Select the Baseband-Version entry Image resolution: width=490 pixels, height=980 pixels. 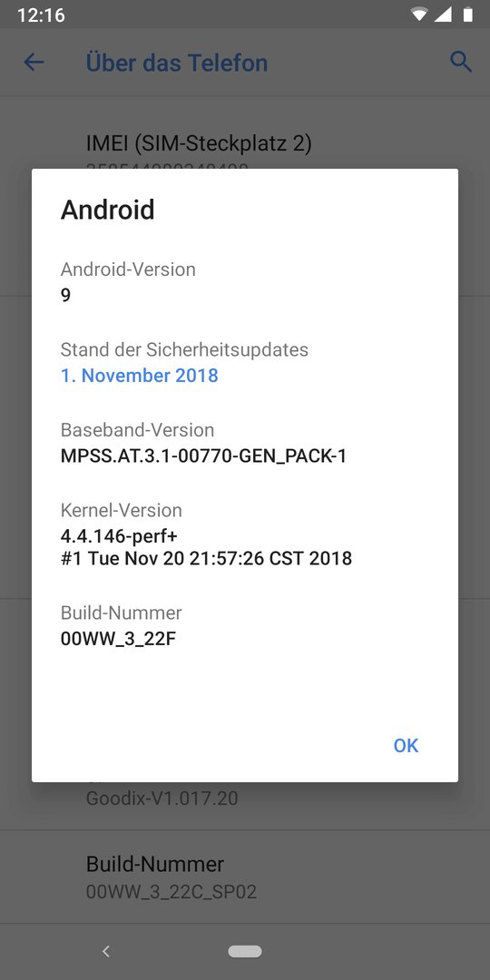point(245,443)
